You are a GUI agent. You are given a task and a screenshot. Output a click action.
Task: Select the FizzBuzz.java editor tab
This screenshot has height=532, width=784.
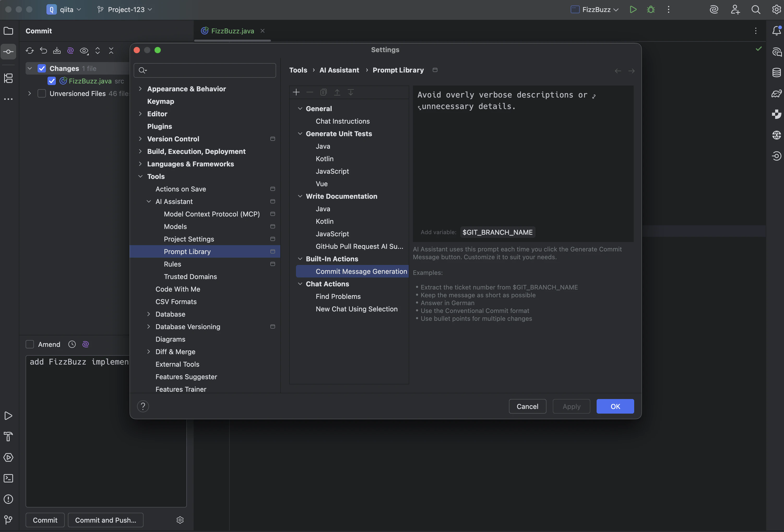pos(233,31)
